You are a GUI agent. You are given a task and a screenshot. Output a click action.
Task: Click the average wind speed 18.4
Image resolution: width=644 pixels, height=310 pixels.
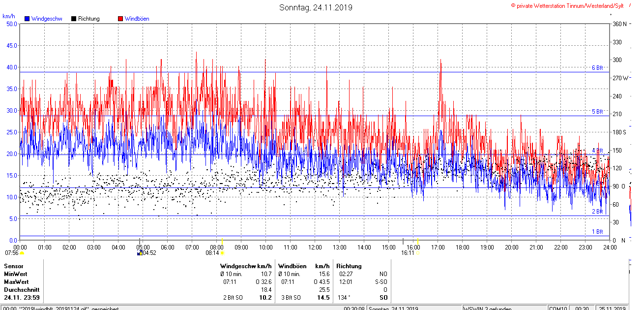pos(266,290)
